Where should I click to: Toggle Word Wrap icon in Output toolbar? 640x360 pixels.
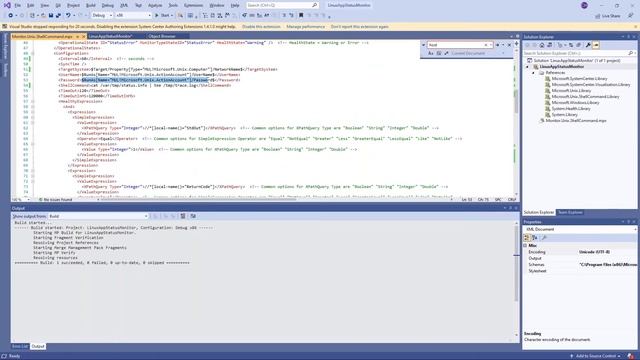[x=193, y=216]
